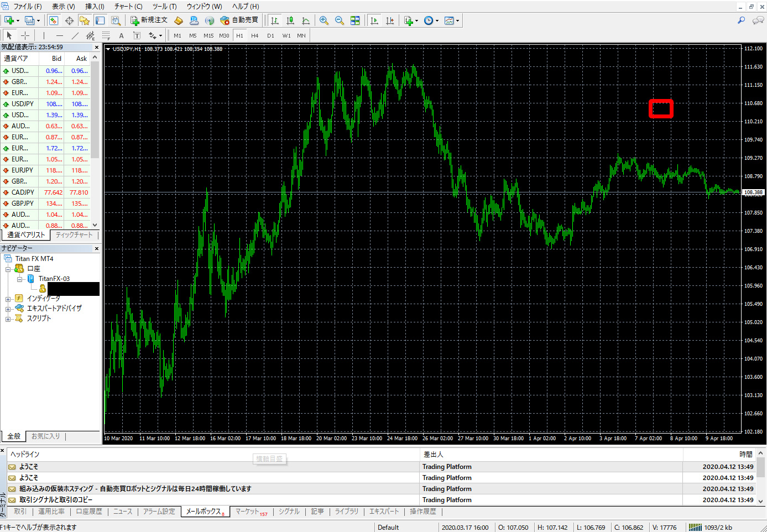Open the chat bubbles icon
Screen dimensions: 767x532
coord(758,20)
